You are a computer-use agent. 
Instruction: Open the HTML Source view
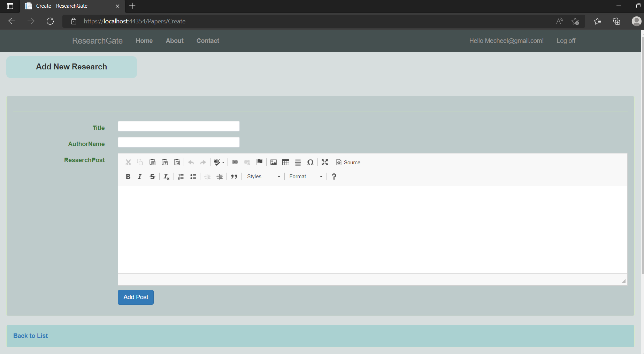pos(348,162)
